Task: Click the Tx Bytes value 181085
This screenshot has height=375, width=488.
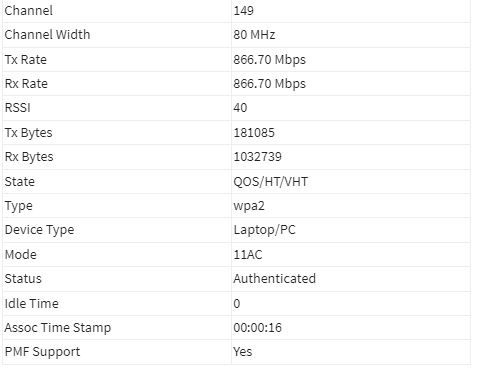Action: coord(254,133)
